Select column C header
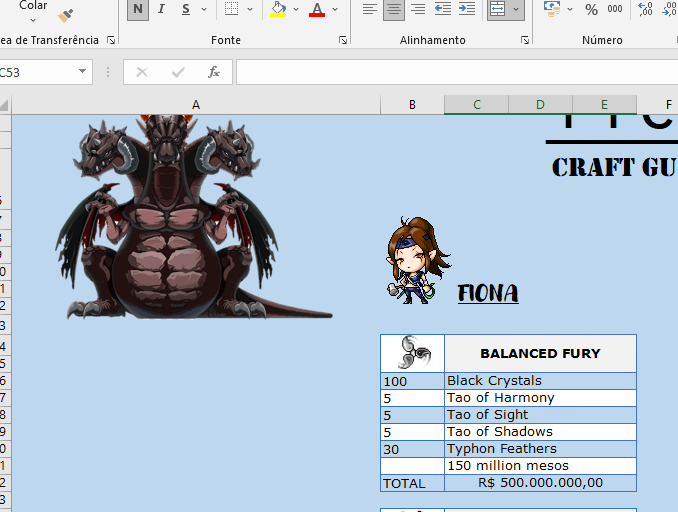Viewport: 678px width, 512px height. 477,105
